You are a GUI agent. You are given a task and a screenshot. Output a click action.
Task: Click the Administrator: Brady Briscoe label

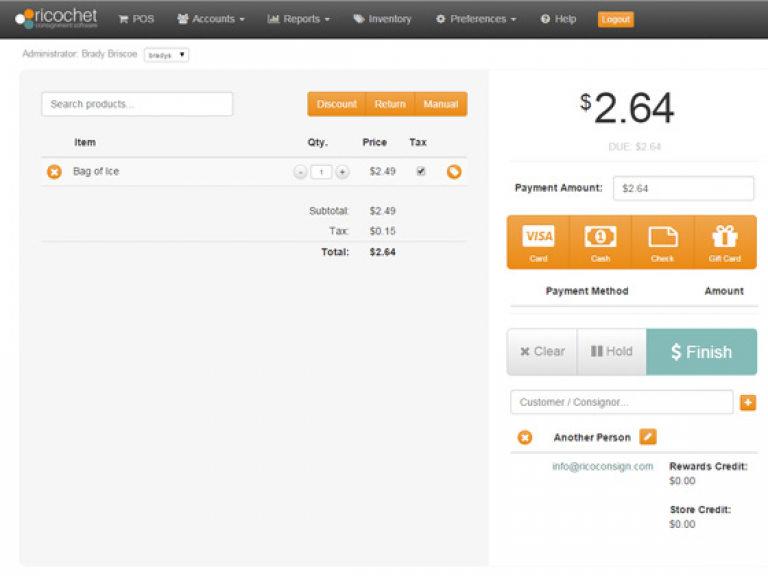click(79, 54)
